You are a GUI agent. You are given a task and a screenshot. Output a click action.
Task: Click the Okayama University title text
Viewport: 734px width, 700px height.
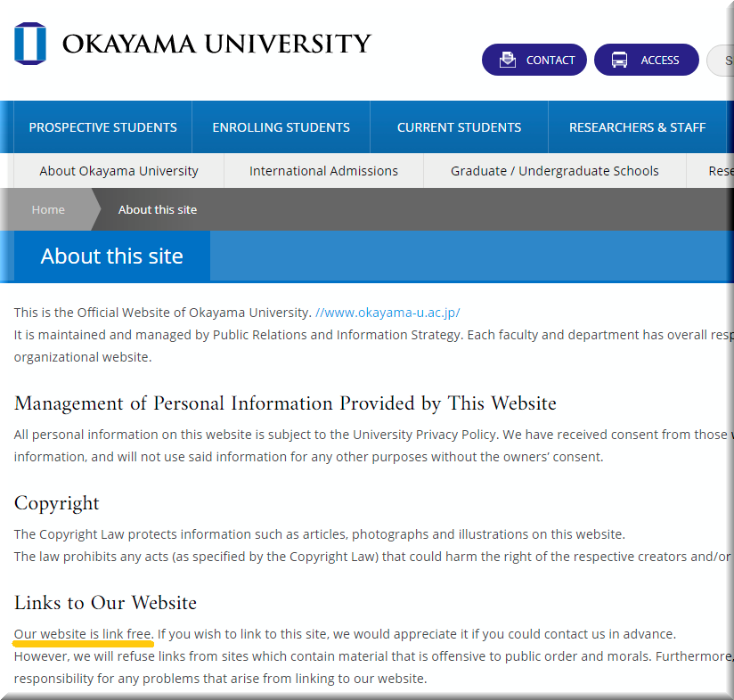tap(216, 44)
